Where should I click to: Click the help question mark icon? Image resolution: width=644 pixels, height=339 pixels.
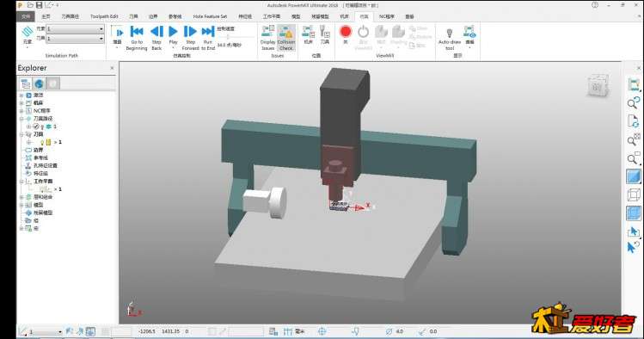[x=595, y=5]
